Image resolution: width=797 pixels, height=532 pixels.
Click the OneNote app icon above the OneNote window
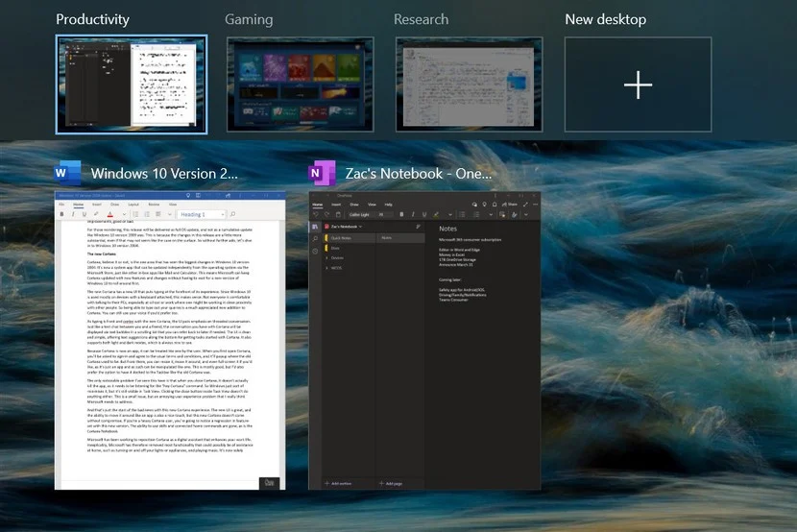pos(322,173)
